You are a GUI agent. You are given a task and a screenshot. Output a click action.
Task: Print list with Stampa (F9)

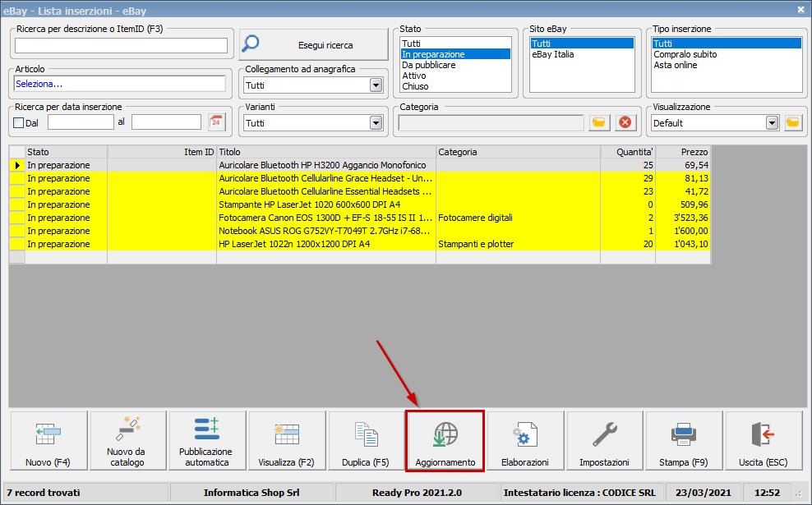[x=684, y=441]
